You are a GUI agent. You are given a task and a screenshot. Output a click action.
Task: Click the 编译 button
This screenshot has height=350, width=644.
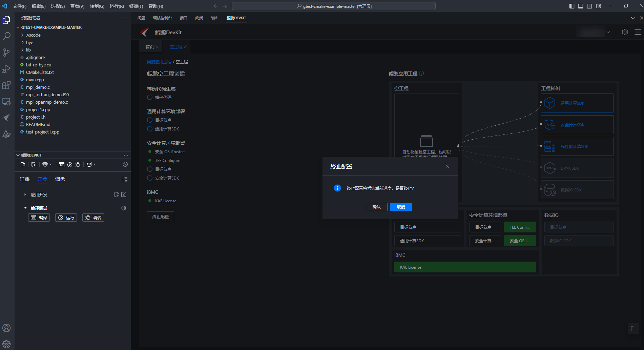pyautogui.click(x=39, y=218)
